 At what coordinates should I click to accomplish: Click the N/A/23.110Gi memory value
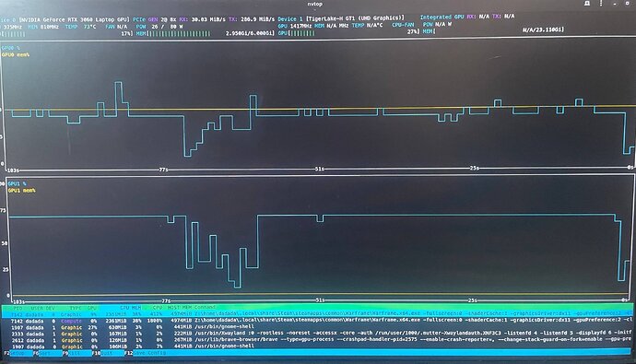point(543,29)
